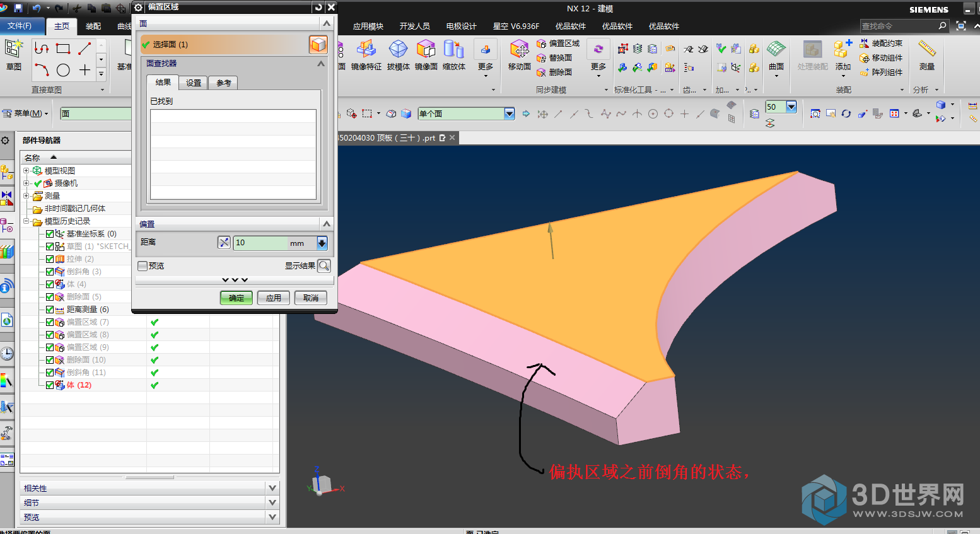Image resolution: width=980 pixels, height=534 pixels.
Task: Expand the 细节 panel
Action: pos(272,502)
